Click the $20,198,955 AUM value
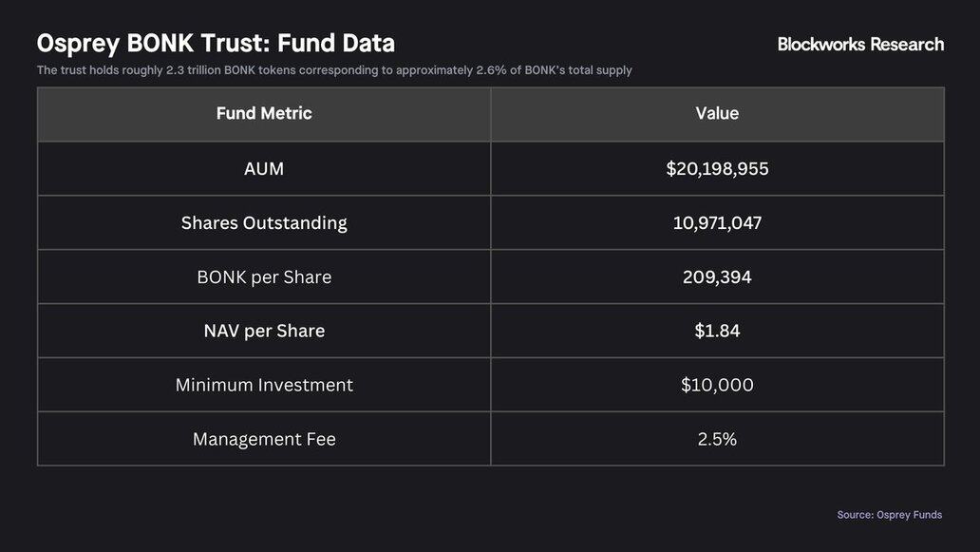Image resolution: width=980 pixels, height=552 pixels. point(717,169)
